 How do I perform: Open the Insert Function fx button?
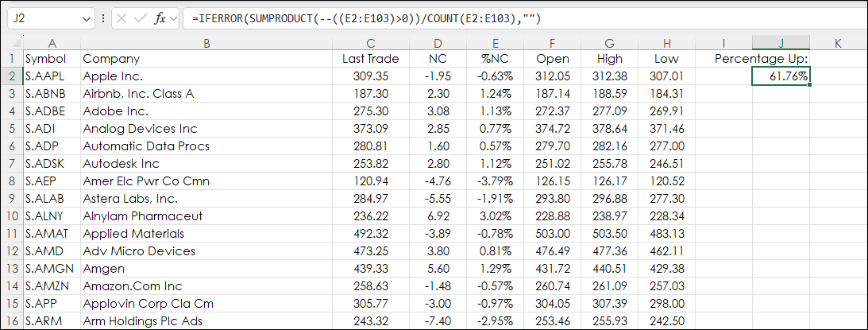click(160, 19)
